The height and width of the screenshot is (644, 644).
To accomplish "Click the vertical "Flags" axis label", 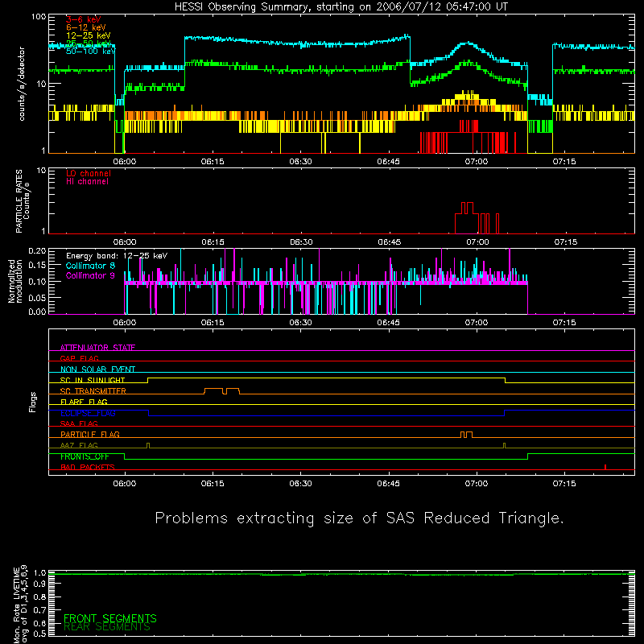I will click(x=33, y=402).
